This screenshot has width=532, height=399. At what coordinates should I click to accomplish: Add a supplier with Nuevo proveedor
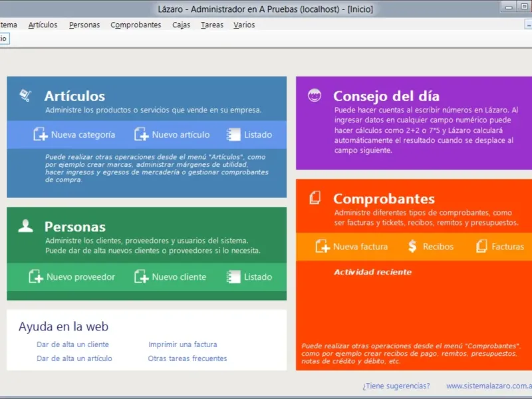click(80, 277)
